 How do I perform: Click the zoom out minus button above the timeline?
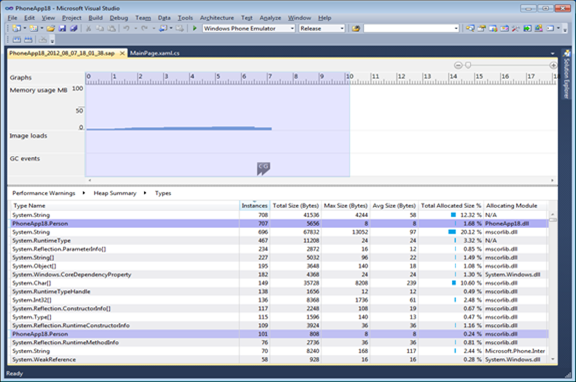[458, 65]
